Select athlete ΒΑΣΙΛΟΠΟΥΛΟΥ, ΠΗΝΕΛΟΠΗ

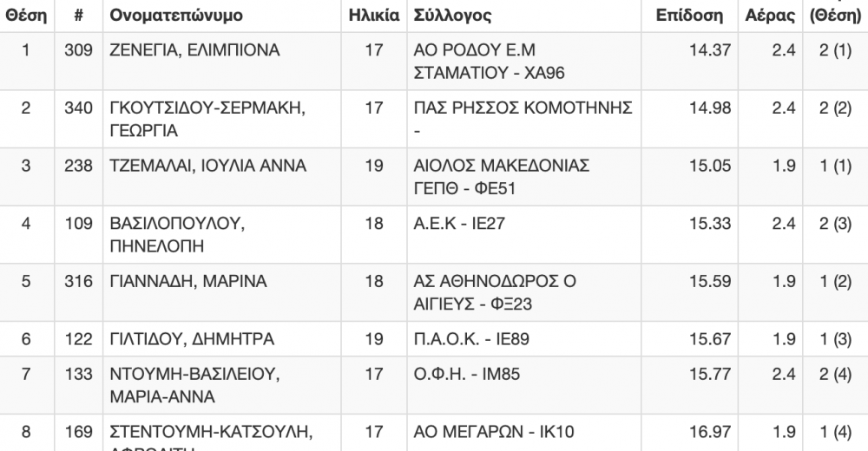tap(177, 235)
